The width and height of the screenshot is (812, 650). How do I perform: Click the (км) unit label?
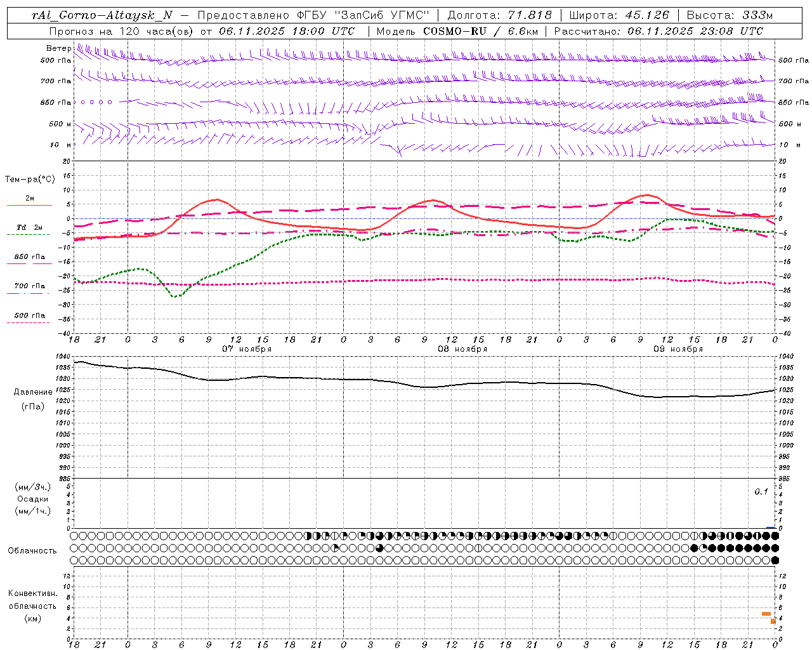pos(33,618)
